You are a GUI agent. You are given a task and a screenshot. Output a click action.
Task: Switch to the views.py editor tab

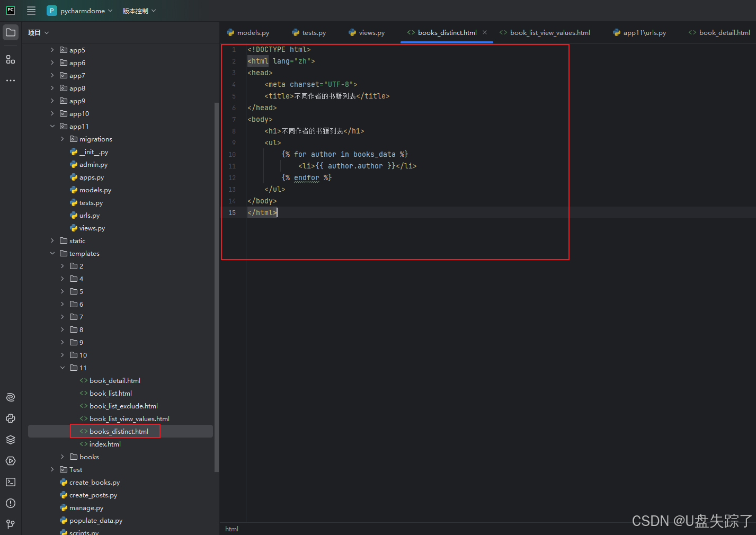[x=367, y=32]
